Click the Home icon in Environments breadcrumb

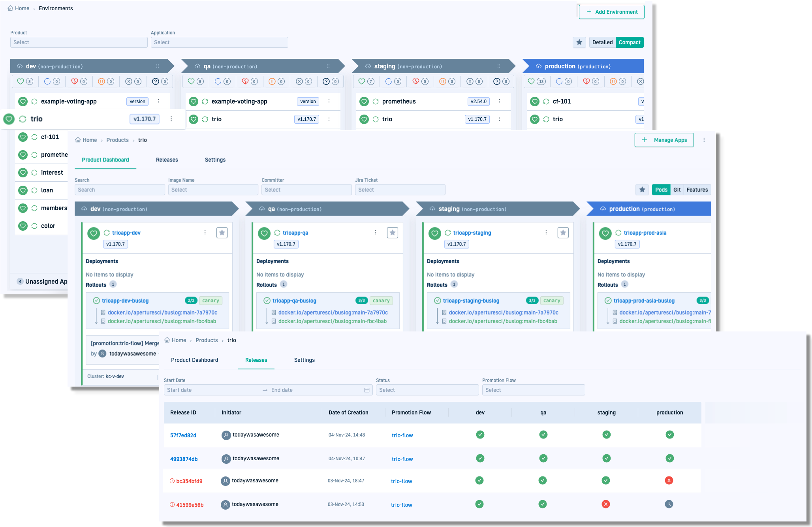click(11, 8)
